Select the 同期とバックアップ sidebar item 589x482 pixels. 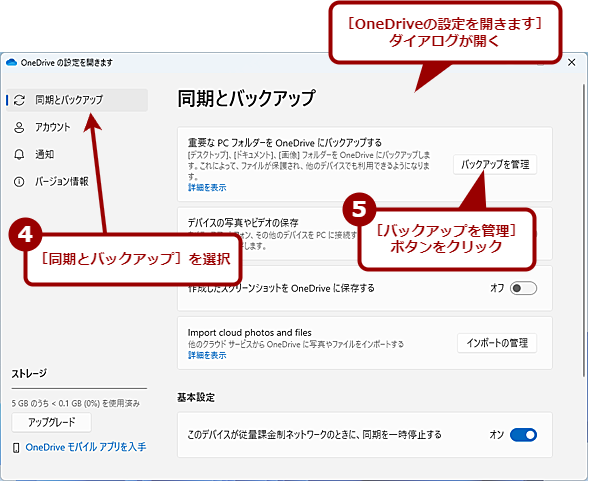[x=77, y=100]
